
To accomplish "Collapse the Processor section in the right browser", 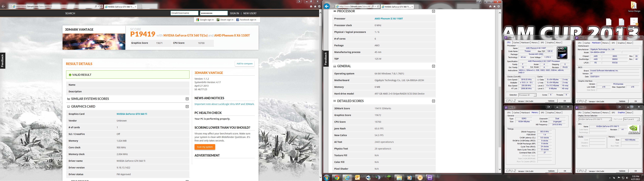I will click(x=434, y=11).
